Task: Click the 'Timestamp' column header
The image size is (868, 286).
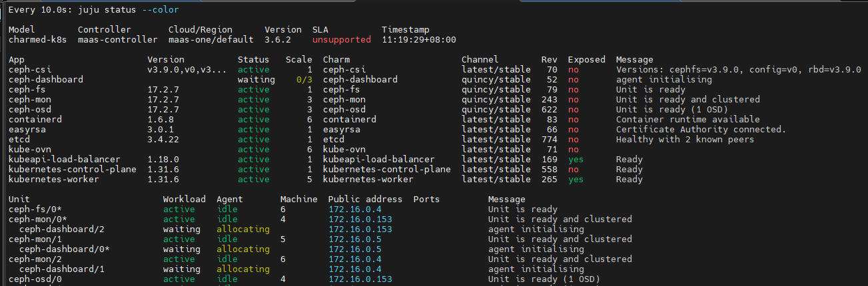Action: tap(406, 30)
